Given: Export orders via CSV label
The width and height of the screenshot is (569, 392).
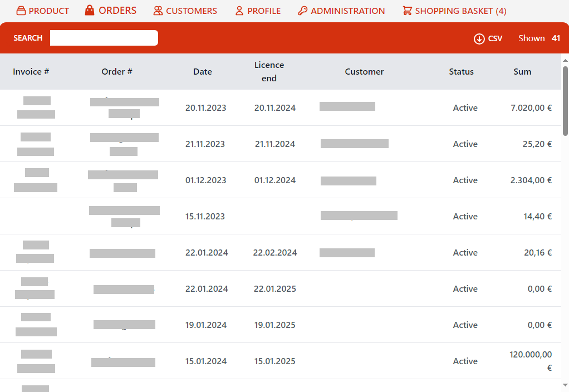Looking at the screenshot, I should click(495, 38).
